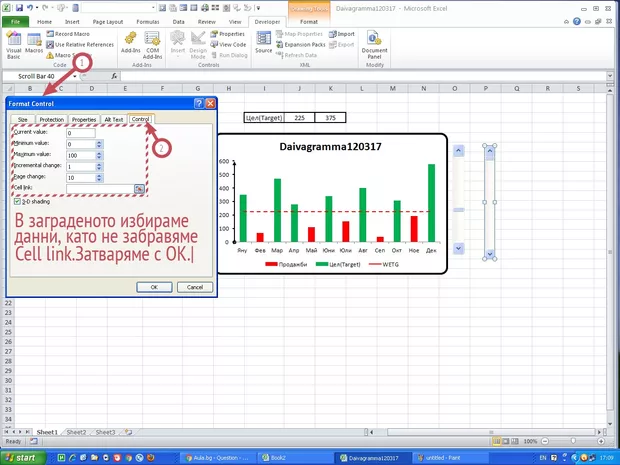
Task: Increase the Minimum value spinner
Action: [x=99, y=142]
